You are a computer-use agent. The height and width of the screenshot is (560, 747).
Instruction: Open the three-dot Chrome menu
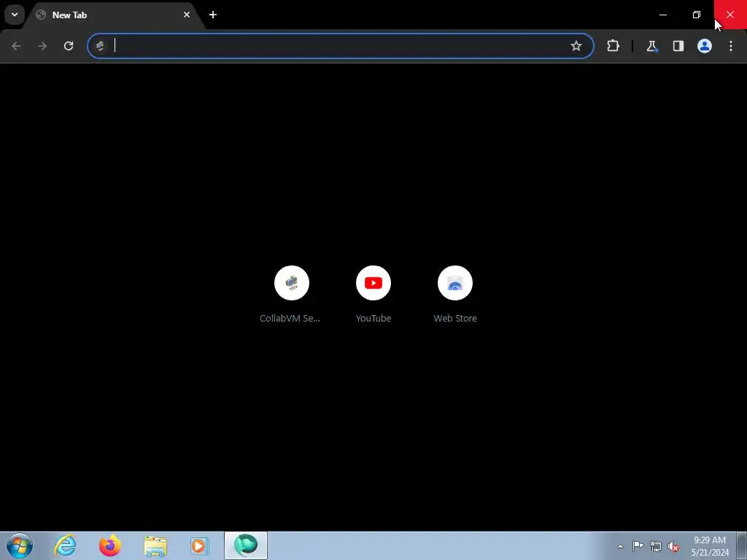[731, 46]
